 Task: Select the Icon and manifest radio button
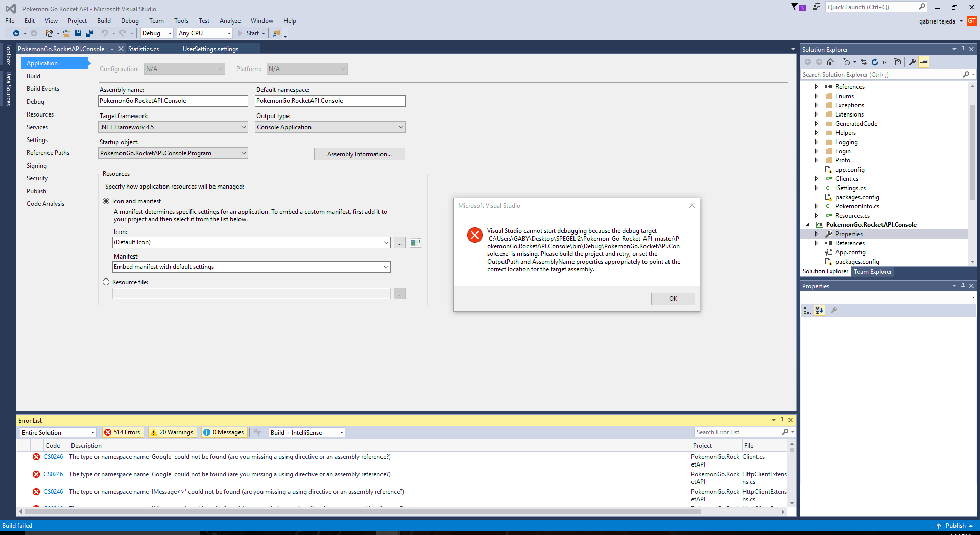pos(106,201)
